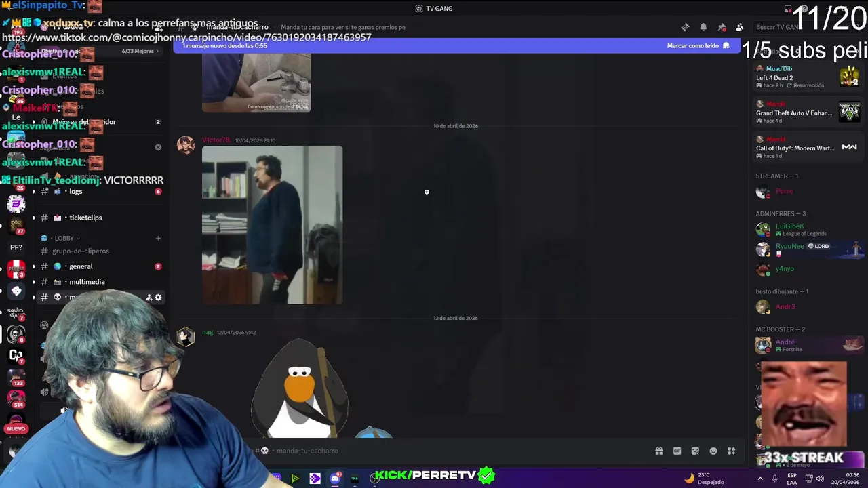Click member y4nyo in member list
Image resolution: width=868 pixels, height=488 pixels.
807,269
